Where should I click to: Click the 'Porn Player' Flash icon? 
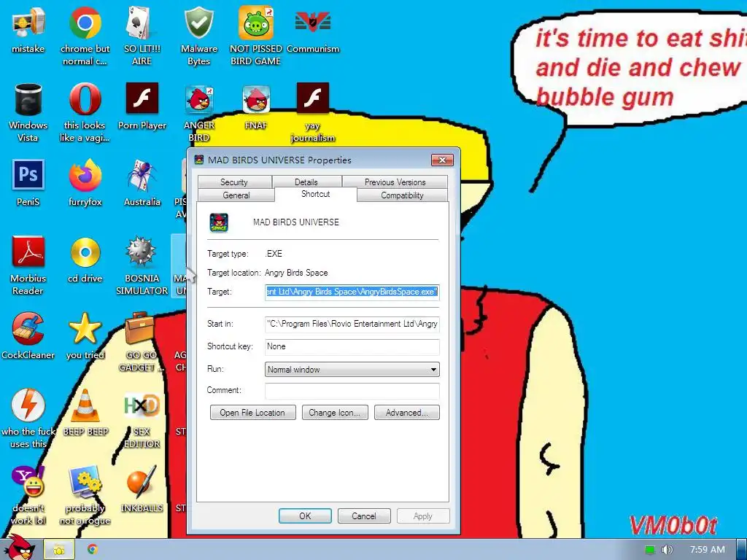(x=142, y=106)
